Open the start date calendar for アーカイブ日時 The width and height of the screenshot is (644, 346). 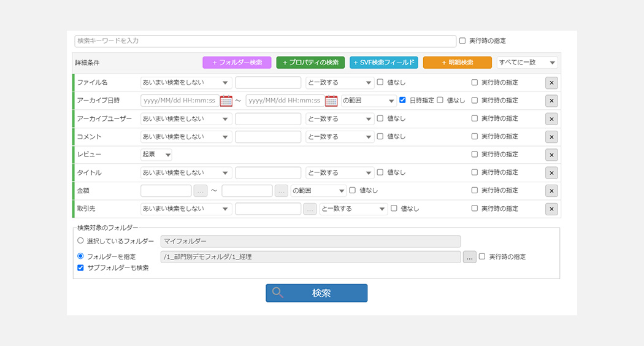(x=226, y=101)
